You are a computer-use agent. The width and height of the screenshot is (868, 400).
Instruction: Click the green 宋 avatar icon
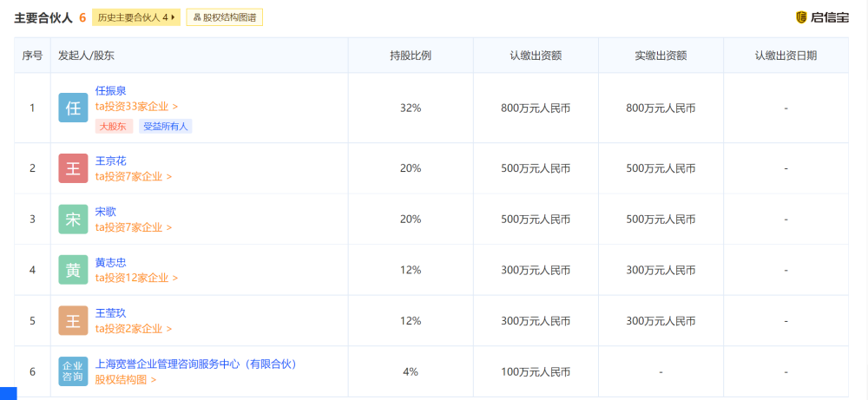[x=73, y=219]
